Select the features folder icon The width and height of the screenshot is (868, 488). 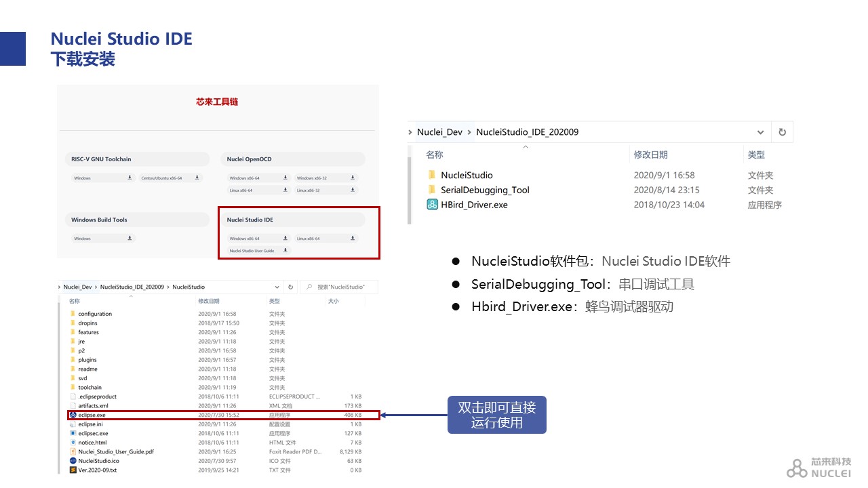tap(73, 332)
